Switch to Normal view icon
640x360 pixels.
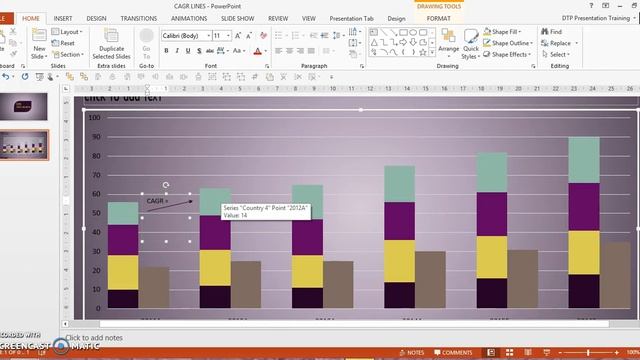click(x=491, y=352)
